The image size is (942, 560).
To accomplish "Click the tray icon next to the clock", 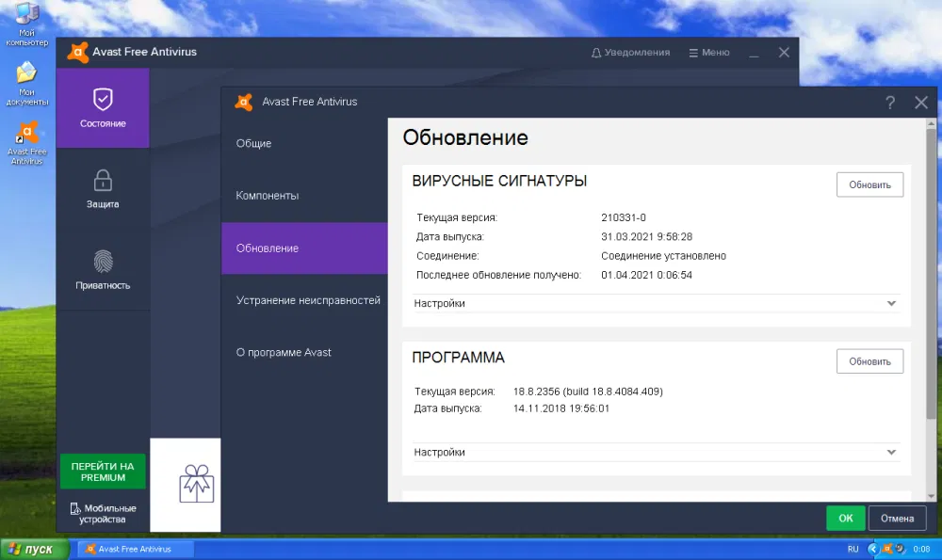I will (900, 549).
